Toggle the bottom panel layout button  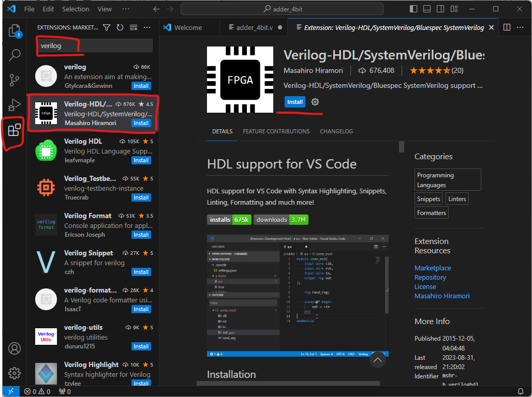[426, 9]
